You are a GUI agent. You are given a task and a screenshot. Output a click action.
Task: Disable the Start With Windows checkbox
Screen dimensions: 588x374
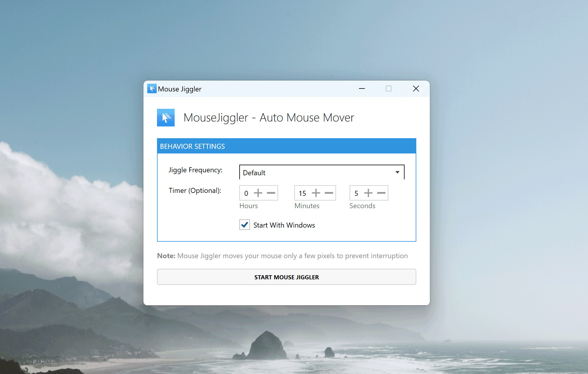point(244,225)
